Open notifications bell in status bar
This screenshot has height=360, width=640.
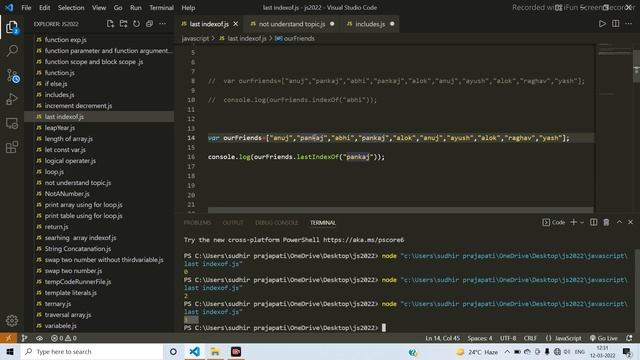(x=629, y=338)
